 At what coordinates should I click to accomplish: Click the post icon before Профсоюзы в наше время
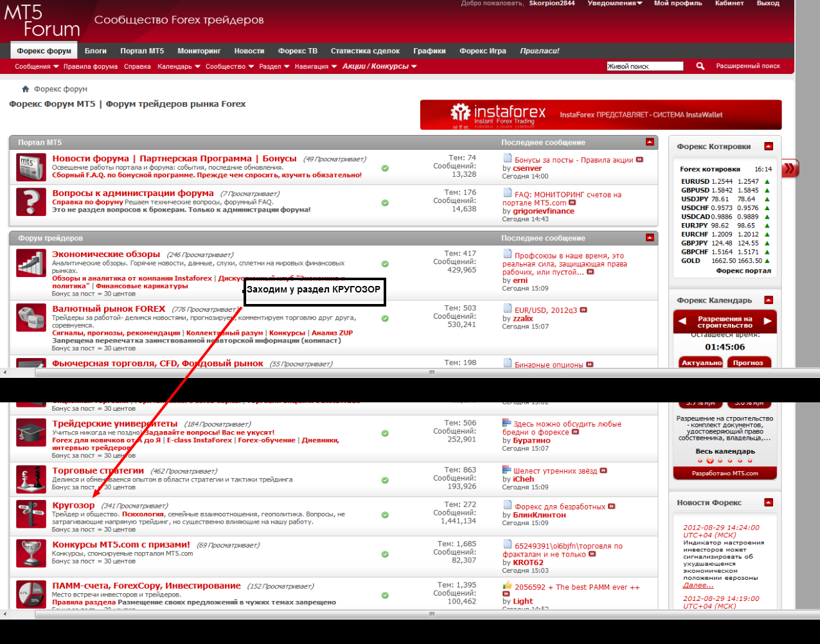[x=507, y=254]
